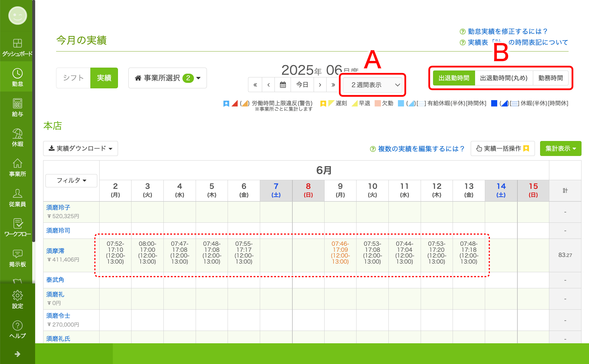Click the 須磨令士 salary 270,000円
589x364 pixels.
click(x=63, y=325)
